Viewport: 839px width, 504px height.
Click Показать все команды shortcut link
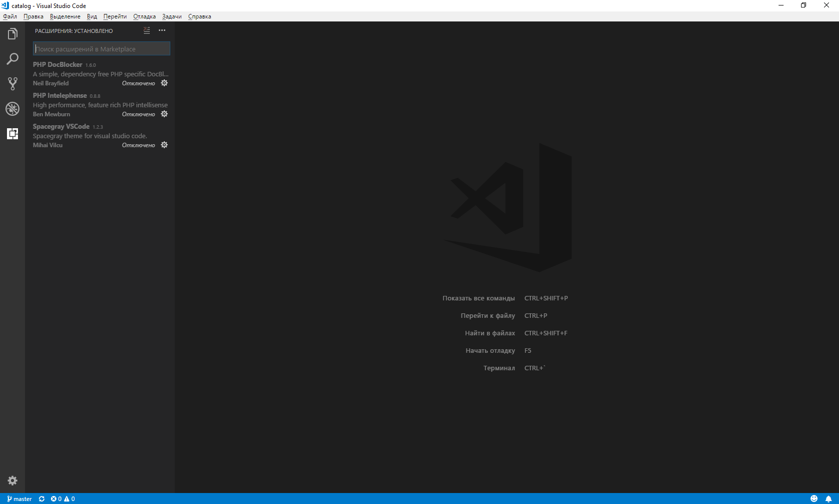pyautogui.click(x=479, y=298)
